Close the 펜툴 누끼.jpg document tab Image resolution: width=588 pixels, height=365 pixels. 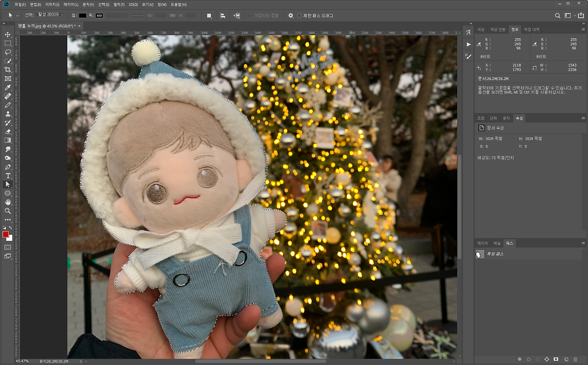(x=79, y=25)
